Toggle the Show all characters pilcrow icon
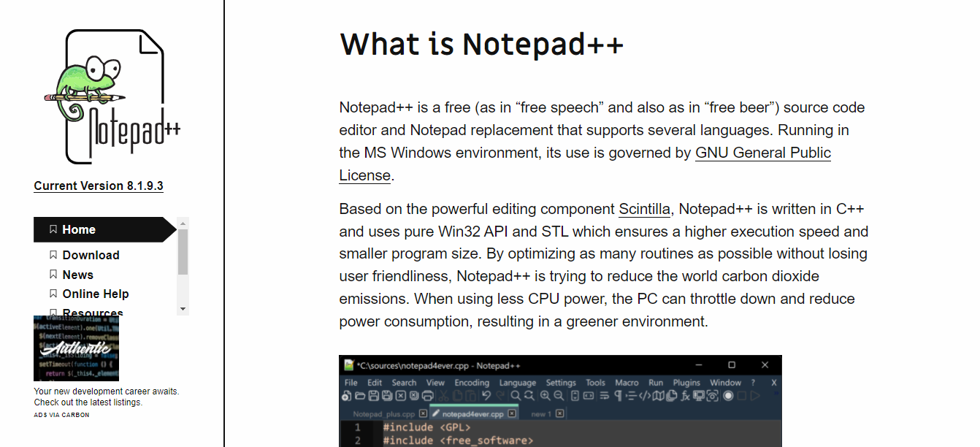 pyautogui.click(x=618, y=396)
